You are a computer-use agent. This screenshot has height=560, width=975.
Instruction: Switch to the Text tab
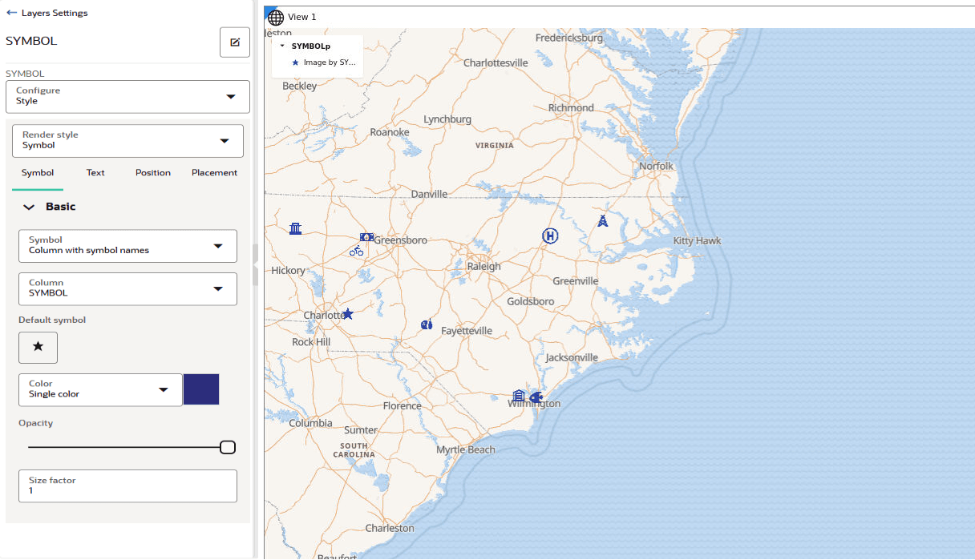[95, 173]
